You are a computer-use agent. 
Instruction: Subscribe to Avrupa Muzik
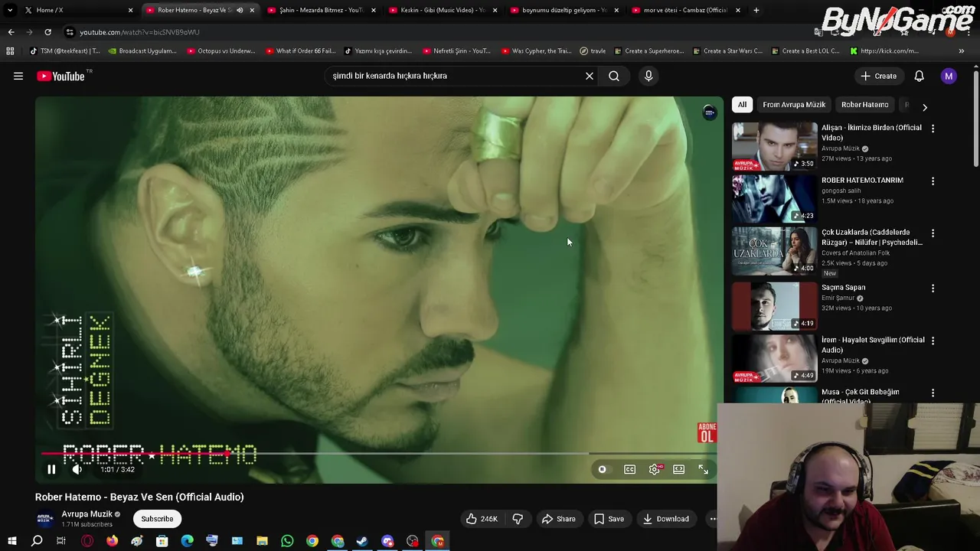point(157,519)
